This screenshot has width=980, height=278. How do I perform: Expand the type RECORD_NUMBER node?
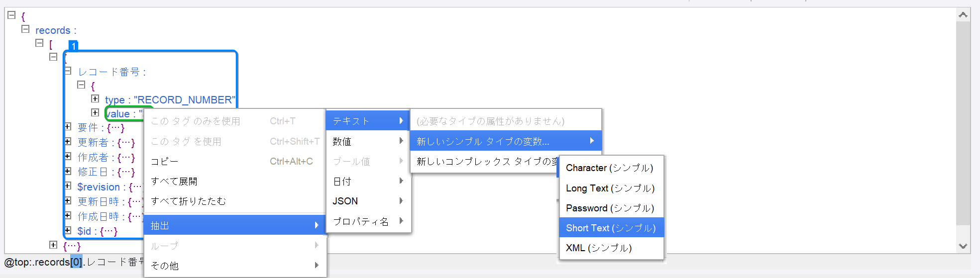point(95,98)
